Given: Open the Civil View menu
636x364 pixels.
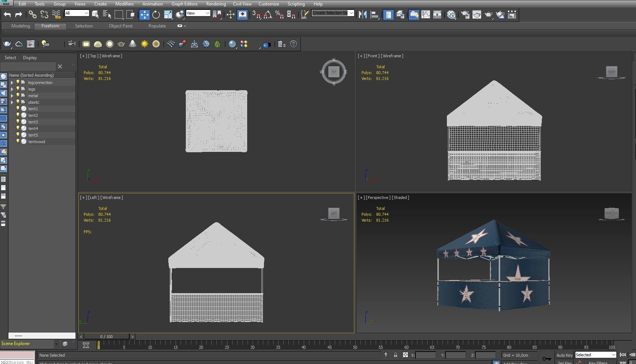Looking at the screenshot, I should click(242, 4).
